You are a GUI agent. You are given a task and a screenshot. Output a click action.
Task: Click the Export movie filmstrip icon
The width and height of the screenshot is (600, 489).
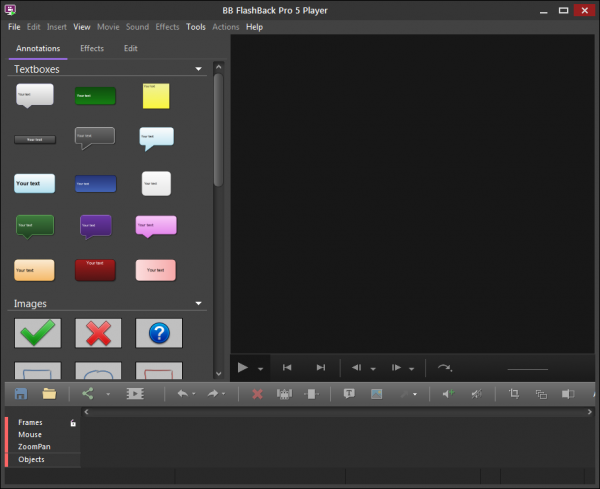pos(134,394)
